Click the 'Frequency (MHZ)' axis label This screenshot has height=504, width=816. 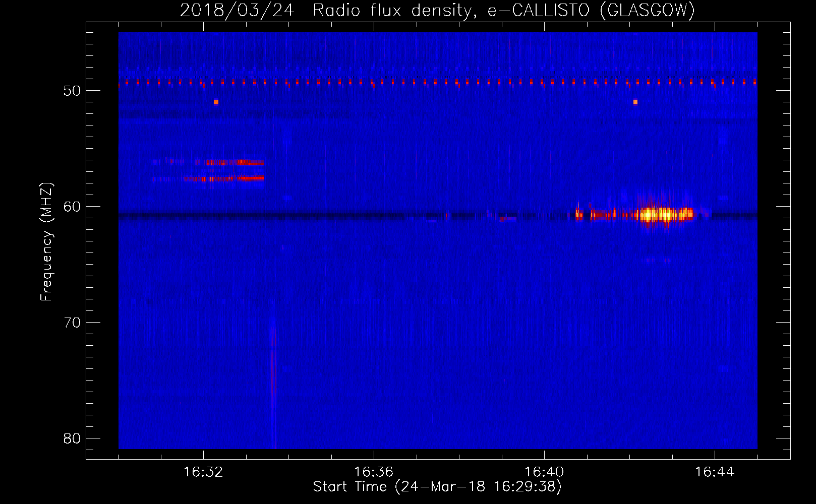(x=46, y=241)
